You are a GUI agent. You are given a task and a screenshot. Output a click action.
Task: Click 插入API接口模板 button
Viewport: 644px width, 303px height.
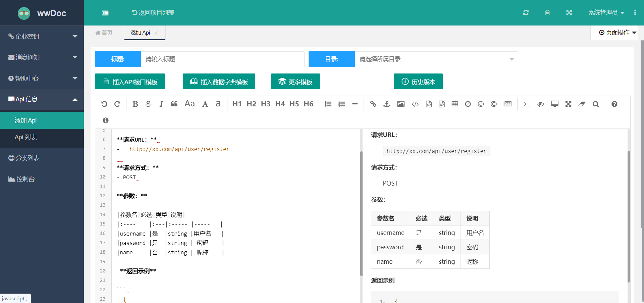pyautogui.click(x=130, y=82)
